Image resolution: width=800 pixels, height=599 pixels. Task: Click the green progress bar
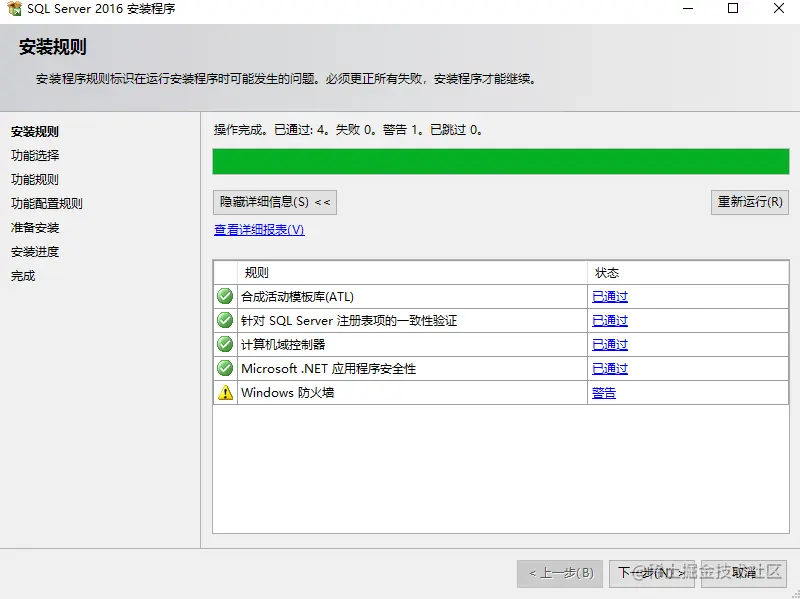click(x=500, y=160)
